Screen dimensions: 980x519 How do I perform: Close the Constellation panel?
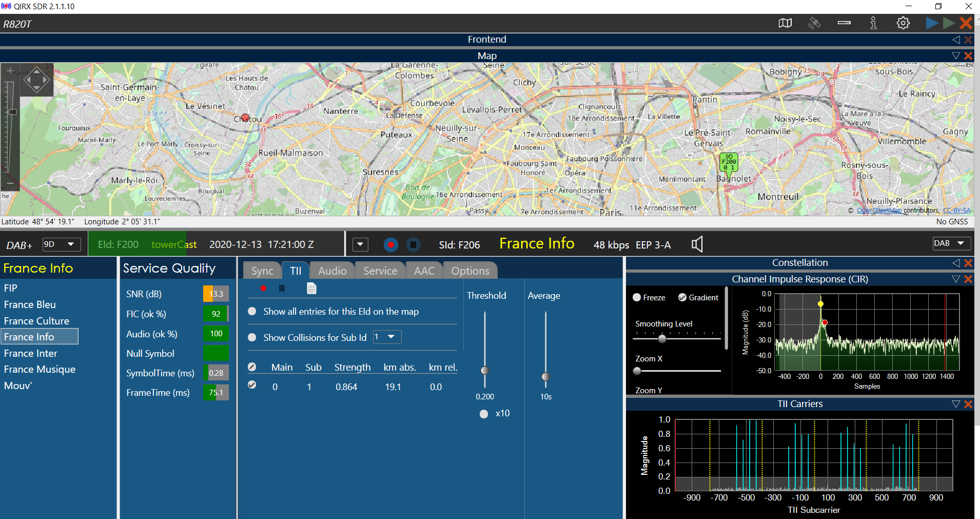(x=968, y=263)
